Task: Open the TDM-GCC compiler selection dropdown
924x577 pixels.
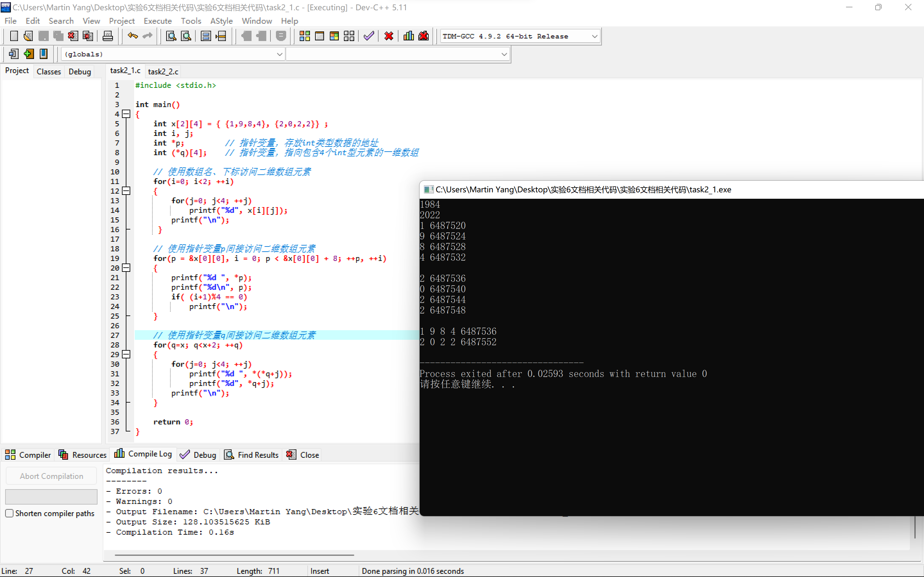Action: click(x=594, y=36)
